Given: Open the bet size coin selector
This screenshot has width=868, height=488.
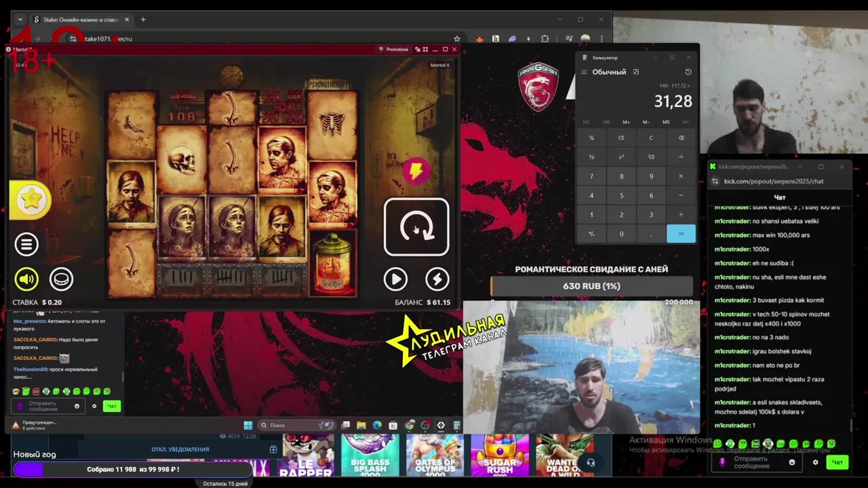Looking at the screenshot, I should [61, 279].
